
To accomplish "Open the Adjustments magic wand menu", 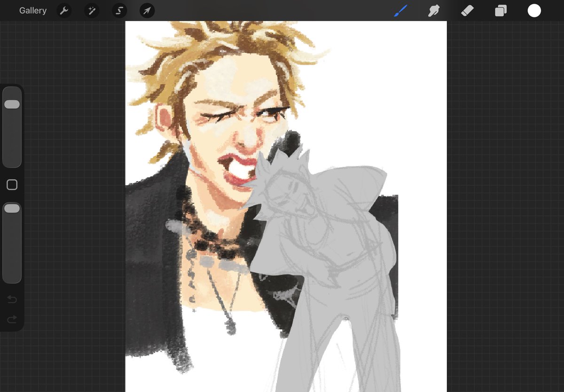I will 92,10.
